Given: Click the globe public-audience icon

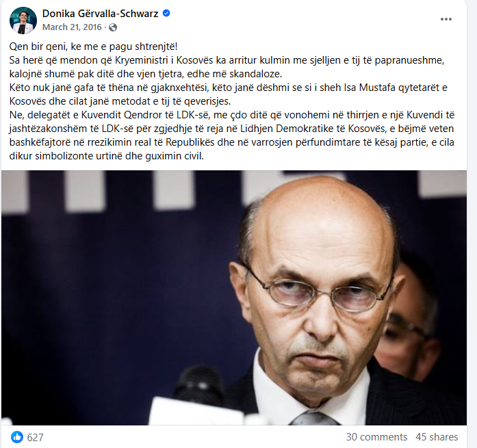Looking at the screenshot, I should [x=113, y=27].
